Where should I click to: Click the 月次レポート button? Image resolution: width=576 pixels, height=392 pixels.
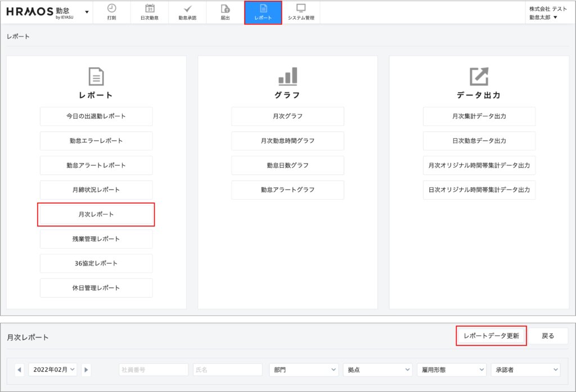96,215
